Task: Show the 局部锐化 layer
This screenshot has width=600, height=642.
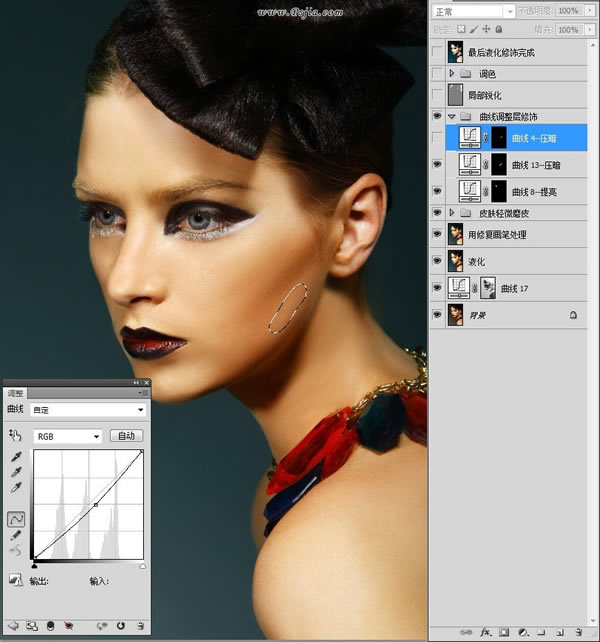Action: 437,95
